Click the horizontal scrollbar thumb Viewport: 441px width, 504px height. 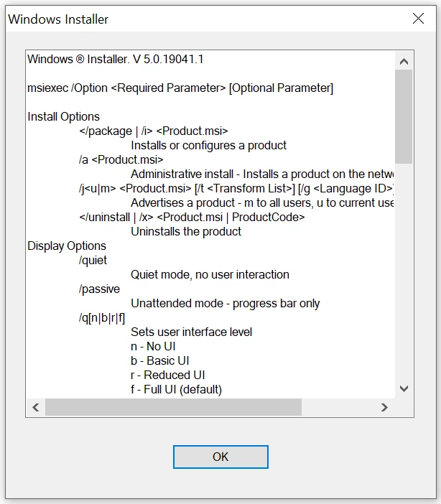pyautogui.click(x=173, y=407)
